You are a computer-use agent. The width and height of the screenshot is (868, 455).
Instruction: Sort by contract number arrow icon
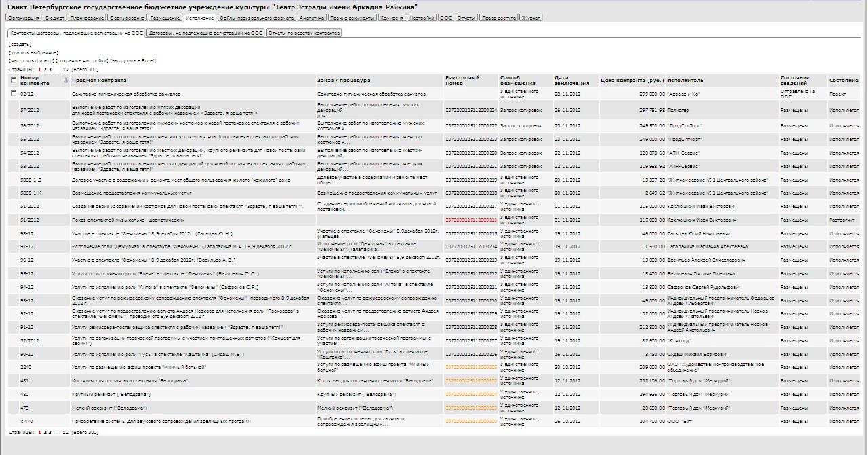point(66,81)
